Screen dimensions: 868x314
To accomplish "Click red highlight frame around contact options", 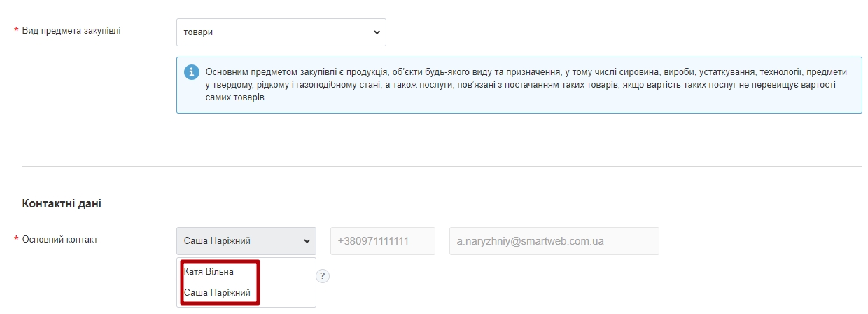I will tap(257, 282).
